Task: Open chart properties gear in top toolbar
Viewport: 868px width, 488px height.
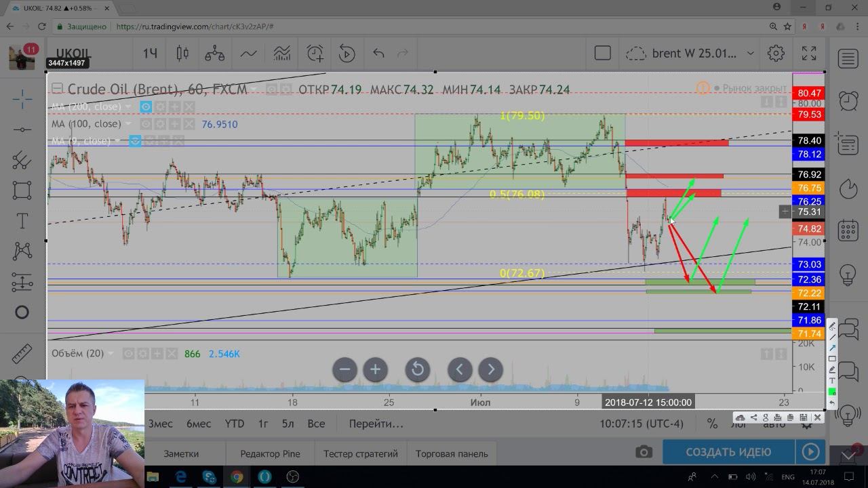Action: coord(776,54)
